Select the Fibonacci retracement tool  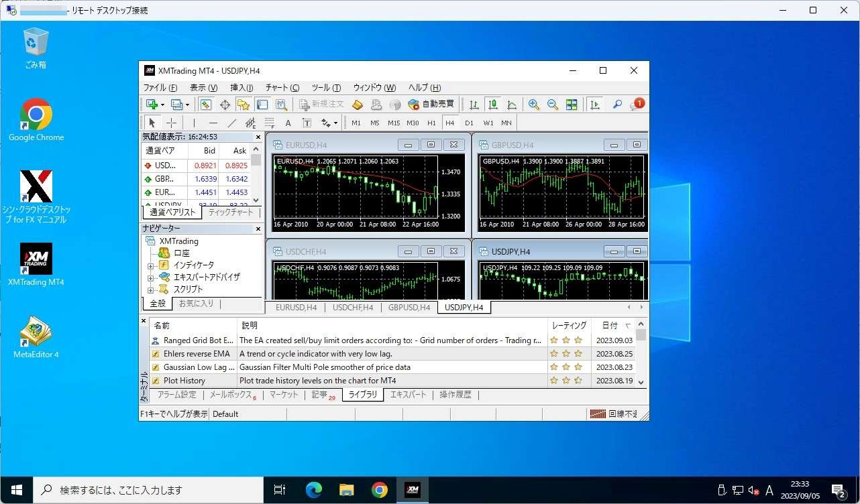269,123
